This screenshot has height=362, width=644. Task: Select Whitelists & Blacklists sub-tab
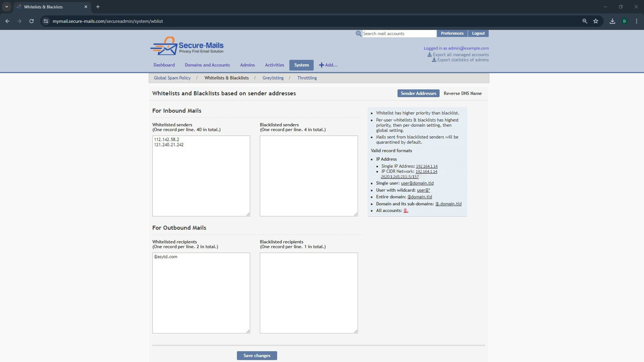coord(226,78)
